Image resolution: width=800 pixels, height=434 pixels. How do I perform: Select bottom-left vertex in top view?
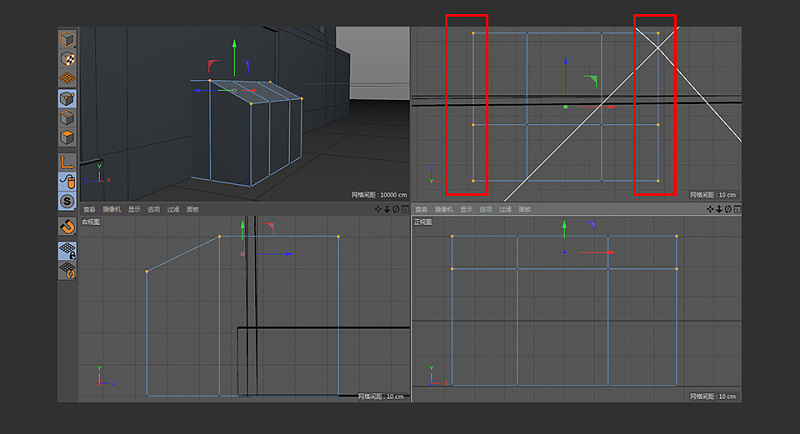coord(473,181)
